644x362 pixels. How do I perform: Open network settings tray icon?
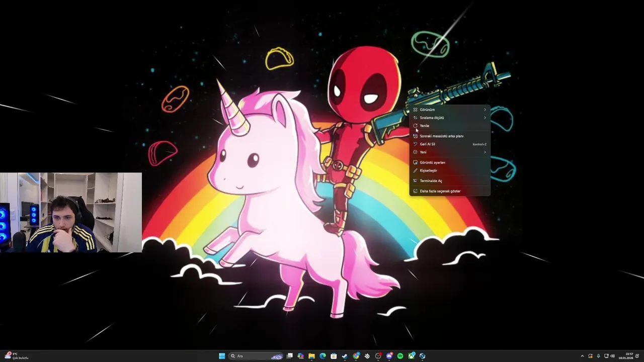point(606,356)
